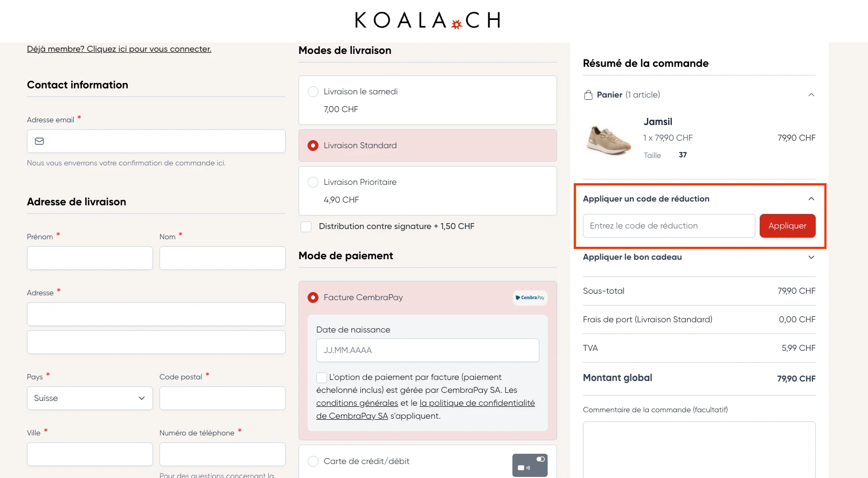Viewport: 868px width, 478px height.
Task: Enable Distribution contre signature
Action: 306,226
